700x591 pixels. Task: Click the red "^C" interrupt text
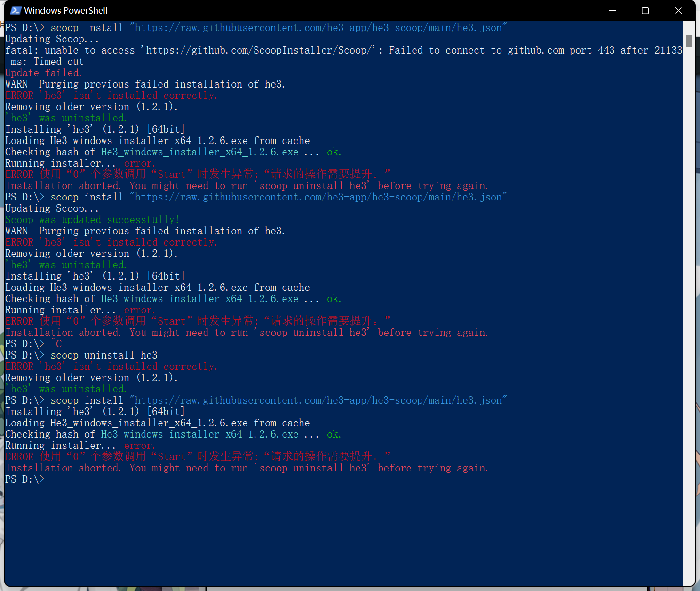point(56,344)
